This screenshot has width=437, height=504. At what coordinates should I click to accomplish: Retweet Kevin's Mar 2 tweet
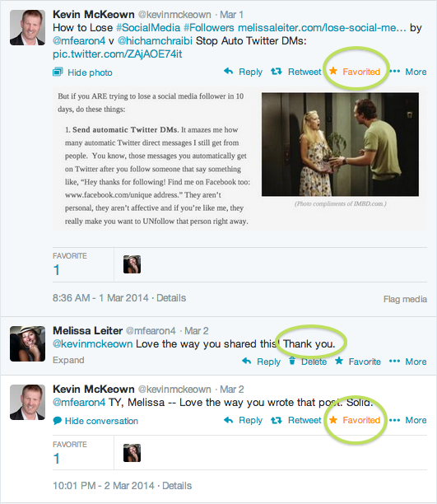(305, 420)
